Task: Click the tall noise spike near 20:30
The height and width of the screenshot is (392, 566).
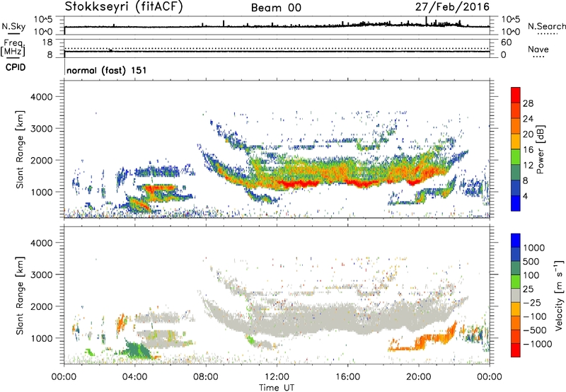Action: [x=427, y=21]
